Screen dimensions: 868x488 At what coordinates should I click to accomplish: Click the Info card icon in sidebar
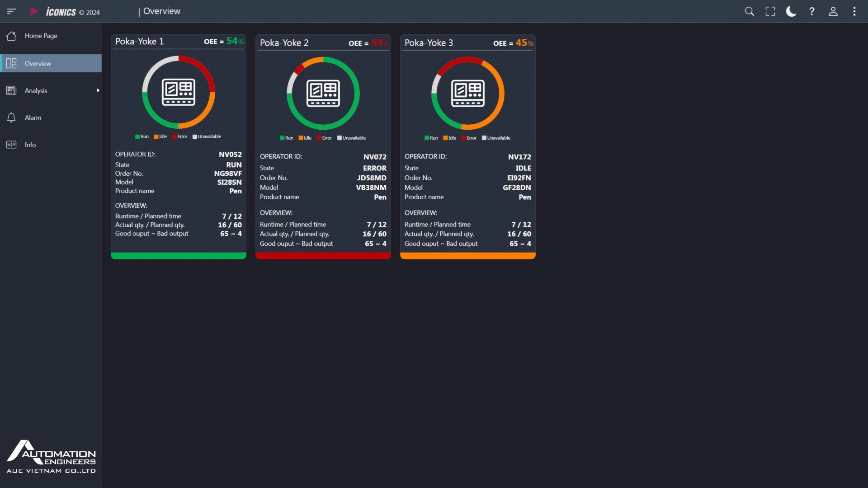[x=11, y=145]
